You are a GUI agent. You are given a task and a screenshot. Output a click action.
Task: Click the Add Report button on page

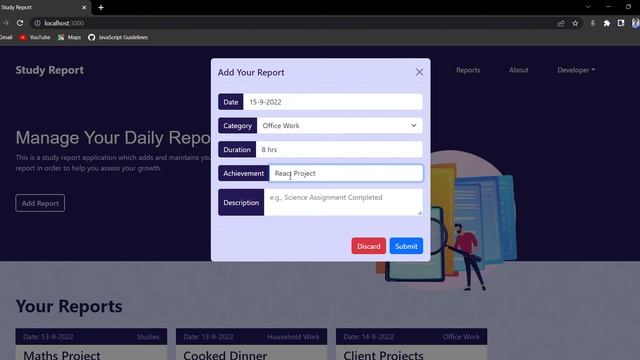40,203
